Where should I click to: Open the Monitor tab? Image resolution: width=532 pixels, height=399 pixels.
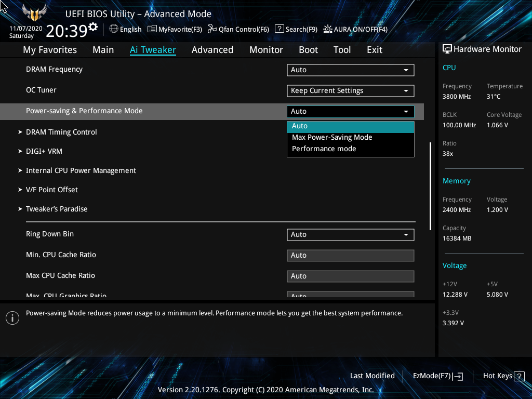pos(267,50)
